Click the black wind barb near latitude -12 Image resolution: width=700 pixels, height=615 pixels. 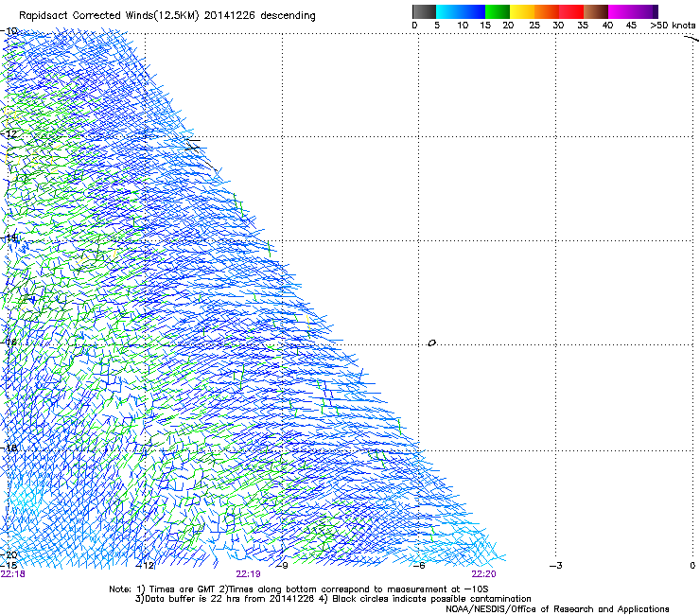pos(193,144)
